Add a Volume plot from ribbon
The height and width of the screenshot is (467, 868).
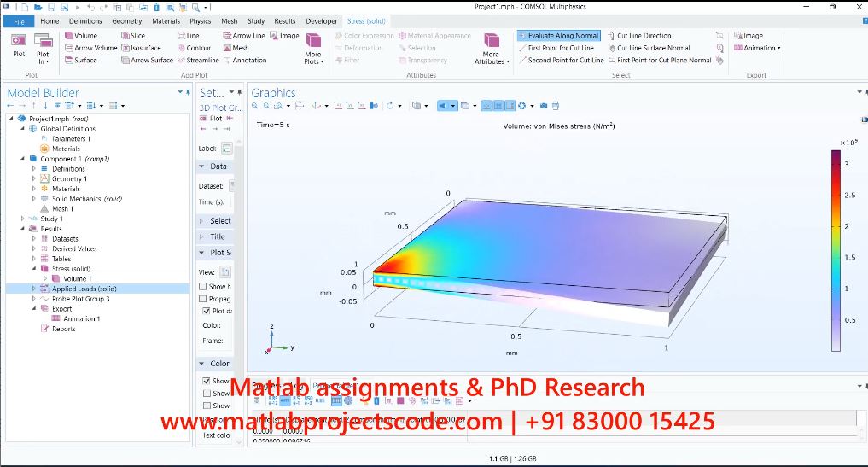coord(81,36)
